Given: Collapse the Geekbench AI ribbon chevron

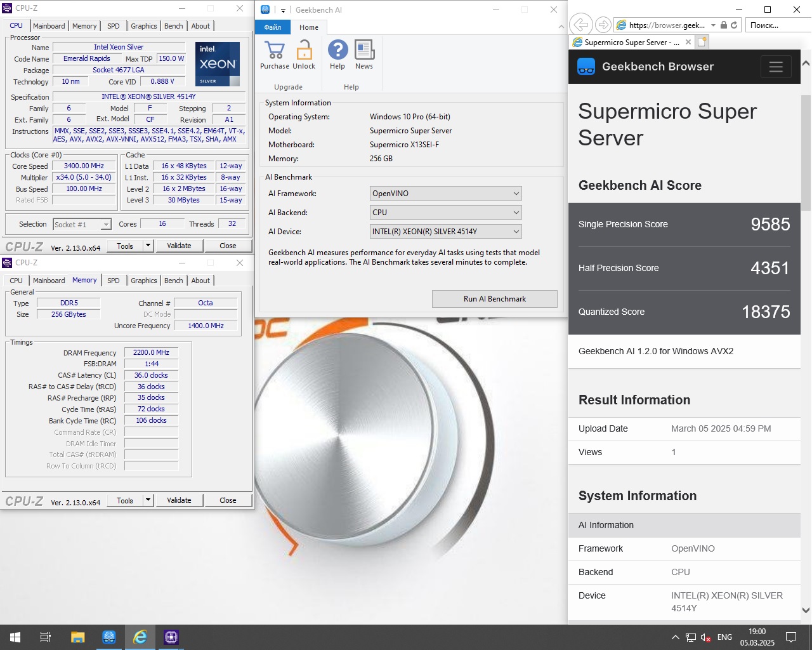Looking at the screenshot, I should coord(561,27).
